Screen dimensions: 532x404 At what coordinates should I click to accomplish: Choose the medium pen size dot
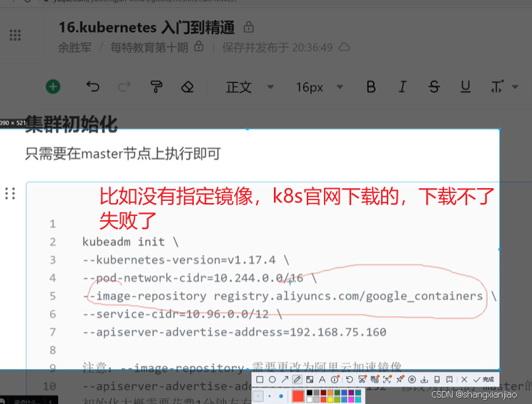tap(270, 396)
